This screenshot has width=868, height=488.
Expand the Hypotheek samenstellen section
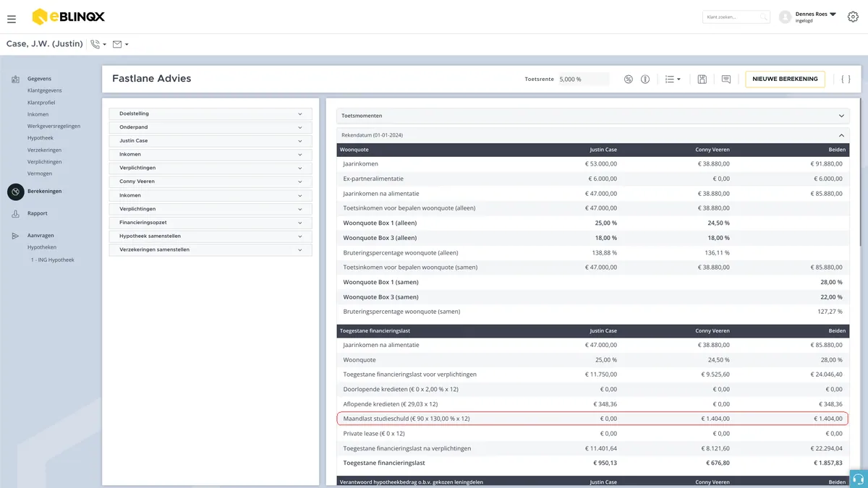[x=210, y=236]
